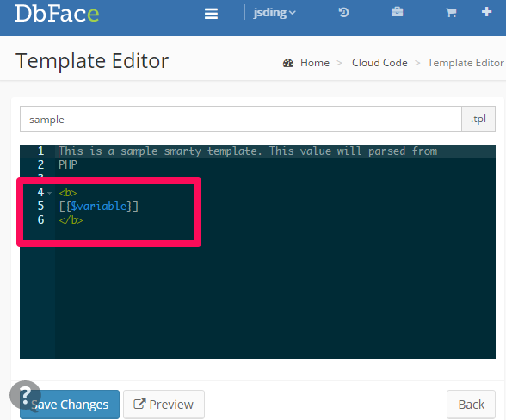Image resolution: width=506 pixels, height=420 pixels.
Task: Click line 1 of the code editor
Action: point(248,151)
